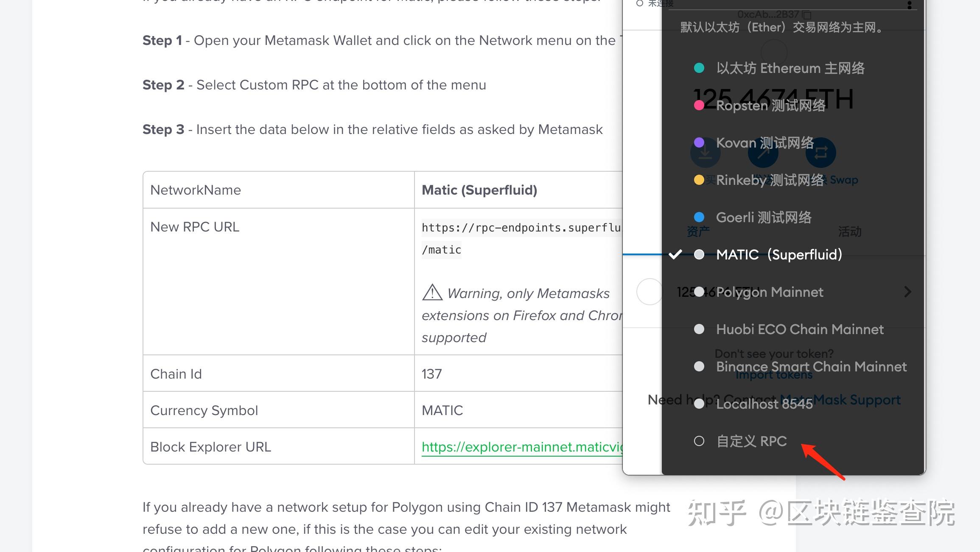Click the MetaMask Swap round icon

821,153
